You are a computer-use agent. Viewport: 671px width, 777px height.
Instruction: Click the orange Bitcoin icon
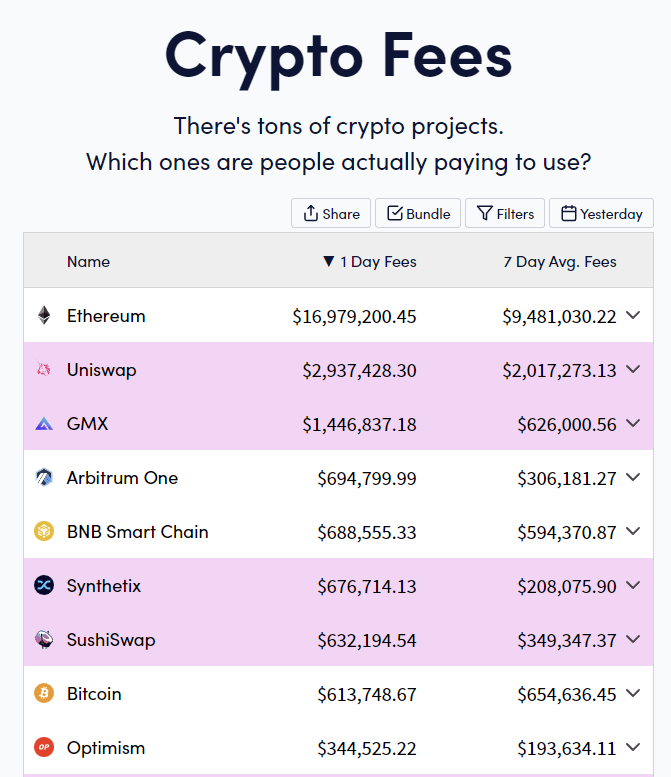[43, 694]
